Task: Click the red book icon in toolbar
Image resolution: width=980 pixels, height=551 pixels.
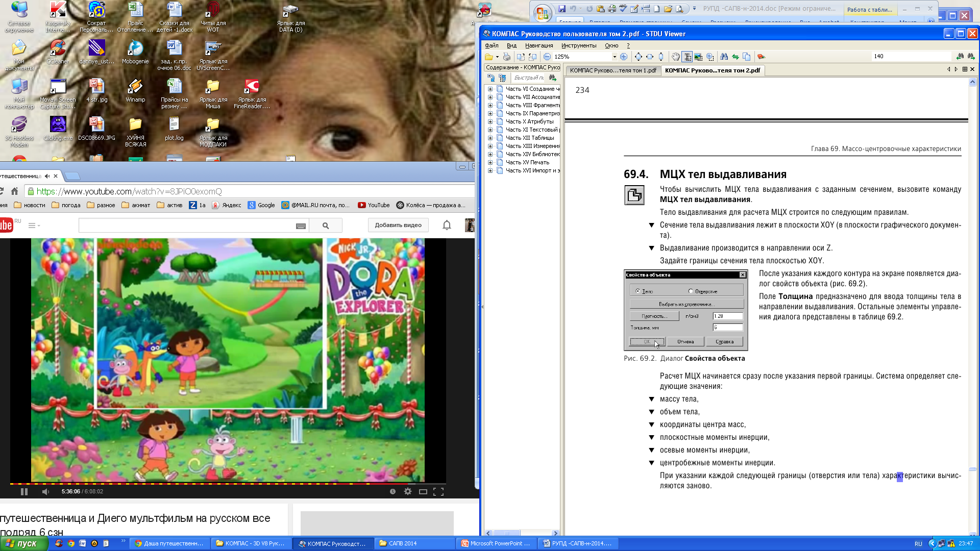Action: point(761,57)
